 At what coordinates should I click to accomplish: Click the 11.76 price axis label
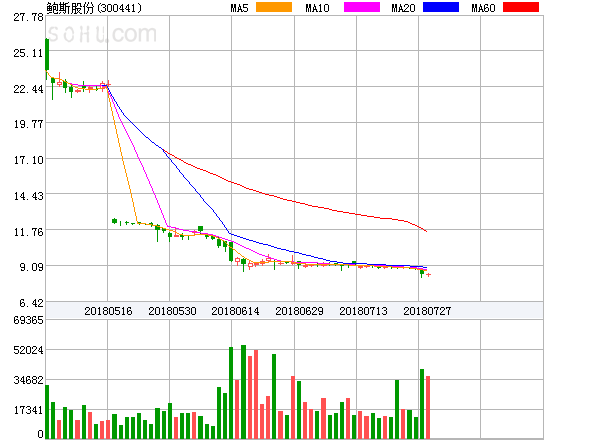point(28,232)
